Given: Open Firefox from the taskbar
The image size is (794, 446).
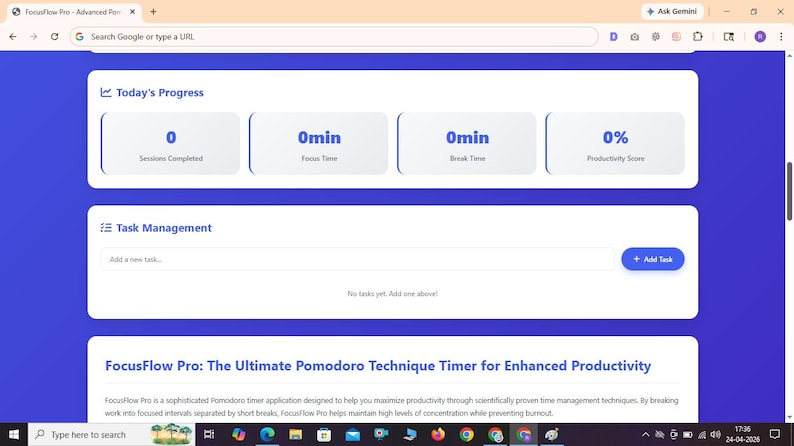Looking at the screenshot, I should click(438, 434).
